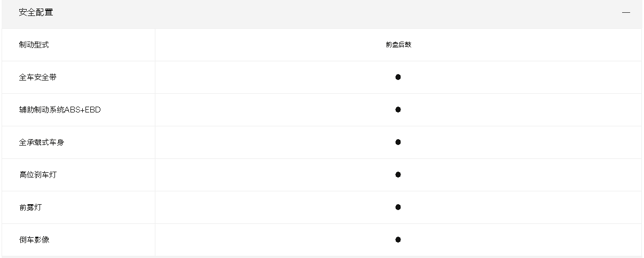This screenshot has width=644, height=258.
Task: Click the dot icon for 前雾灯
Action: click(398, 207)
